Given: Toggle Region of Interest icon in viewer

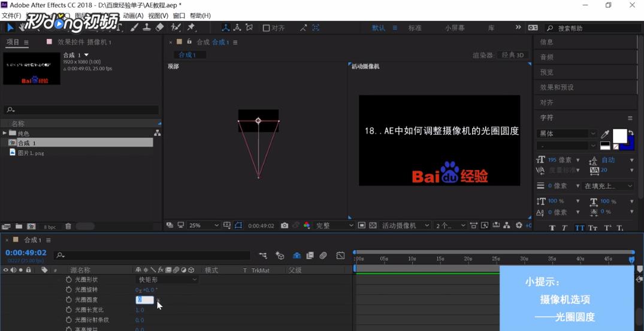Looking at the screenshot, I should (362, 226).
